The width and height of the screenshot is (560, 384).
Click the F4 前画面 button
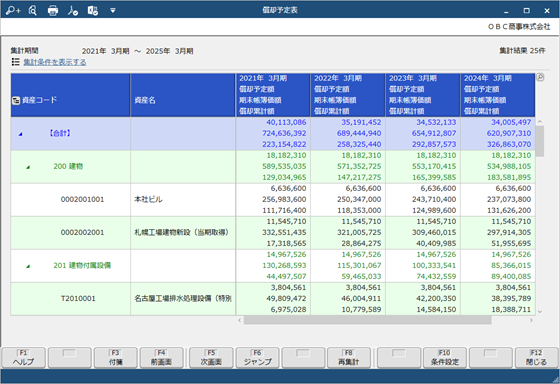[161, 358]
